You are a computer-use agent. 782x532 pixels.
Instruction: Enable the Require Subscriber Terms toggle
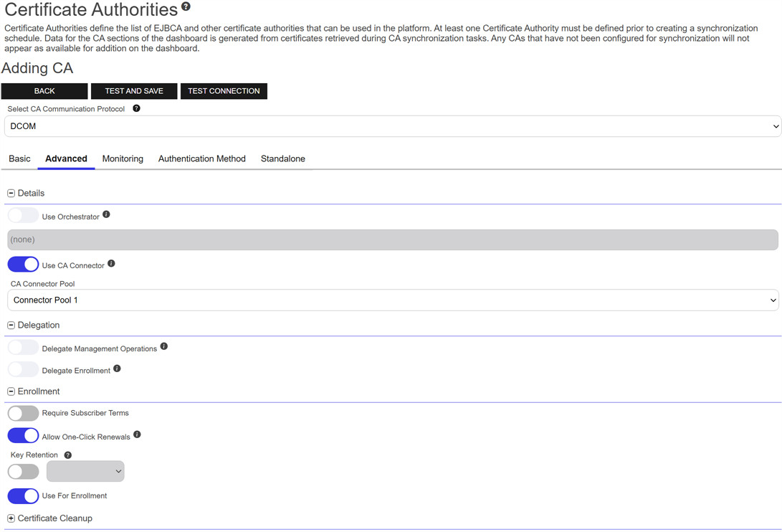click(x=24, y=414)
